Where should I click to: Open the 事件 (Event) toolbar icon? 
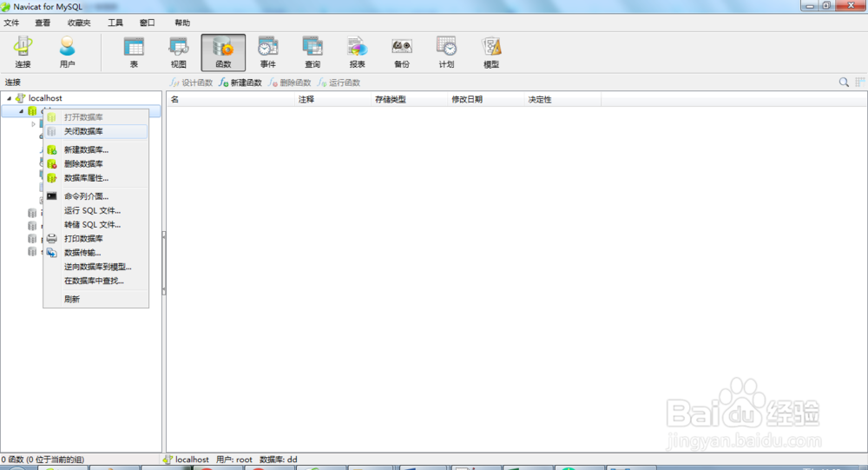[268, 52]
